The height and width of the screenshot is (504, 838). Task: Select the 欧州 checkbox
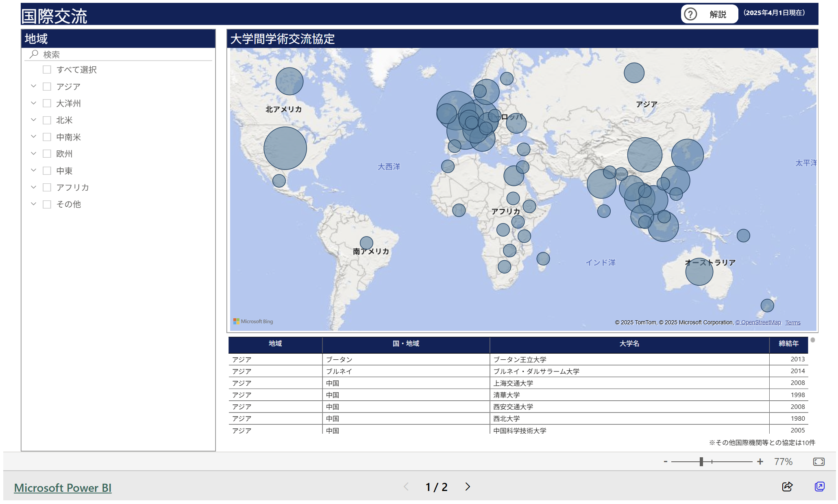tap(47, 154)
